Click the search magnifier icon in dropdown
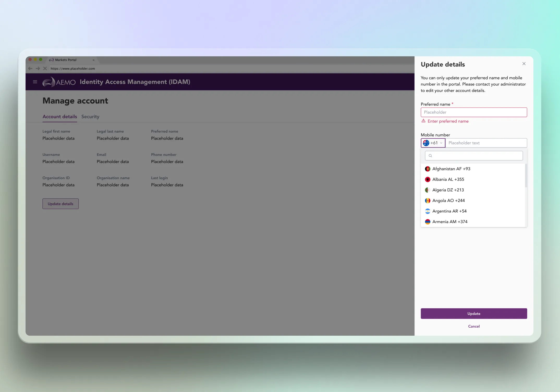This screenshot has width=560, height=392. (430, 156)
